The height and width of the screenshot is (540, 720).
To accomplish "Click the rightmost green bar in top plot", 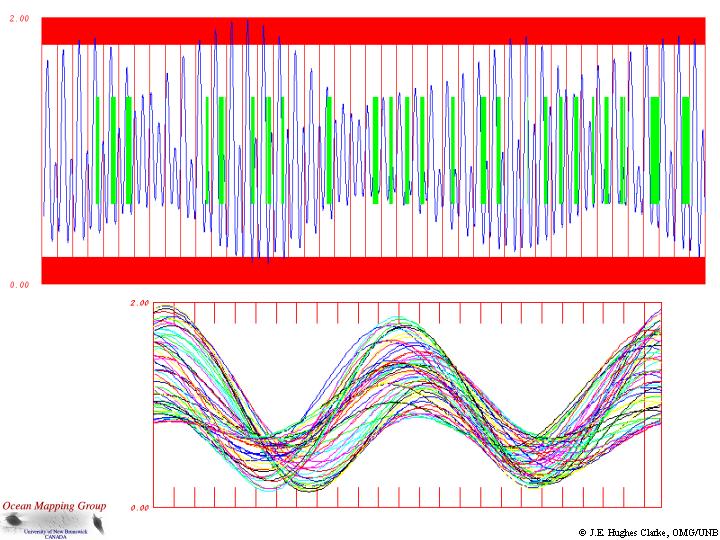I will (x=686, y=150).
